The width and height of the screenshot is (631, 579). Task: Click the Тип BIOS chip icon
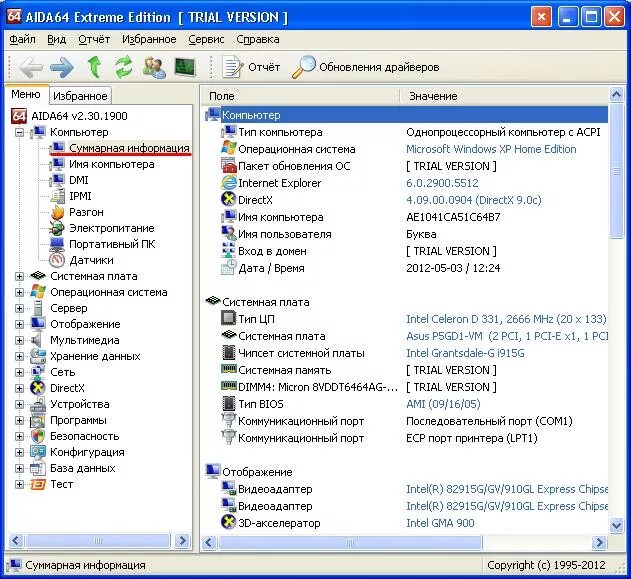click(229, 404)
